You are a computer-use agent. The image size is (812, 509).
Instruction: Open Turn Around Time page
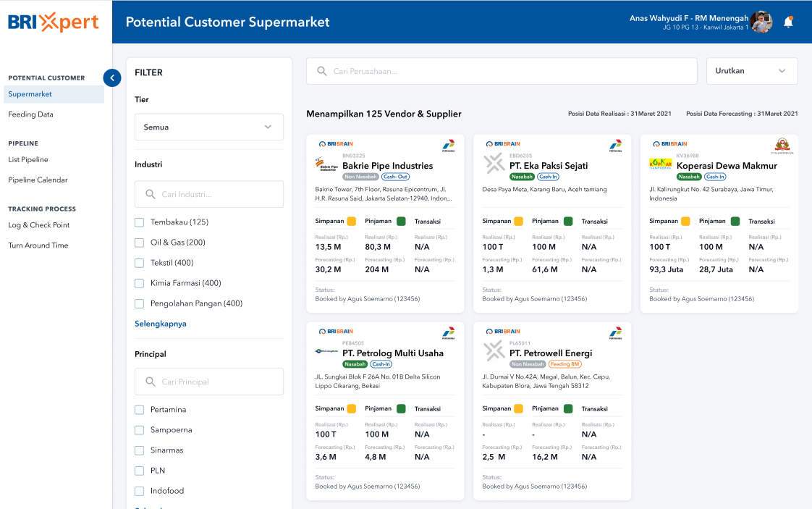point(38,245)
